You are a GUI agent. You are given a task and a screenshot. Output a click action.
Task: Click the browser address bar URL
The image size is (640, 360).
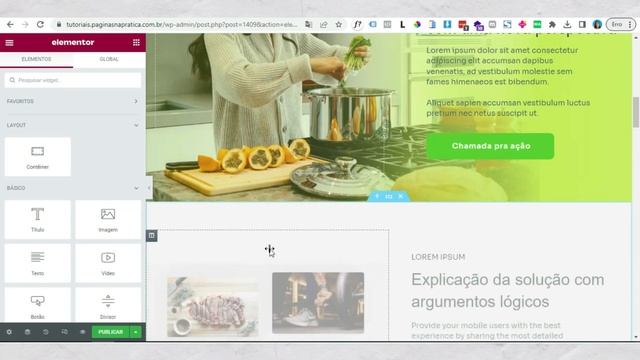pos(182,24)
